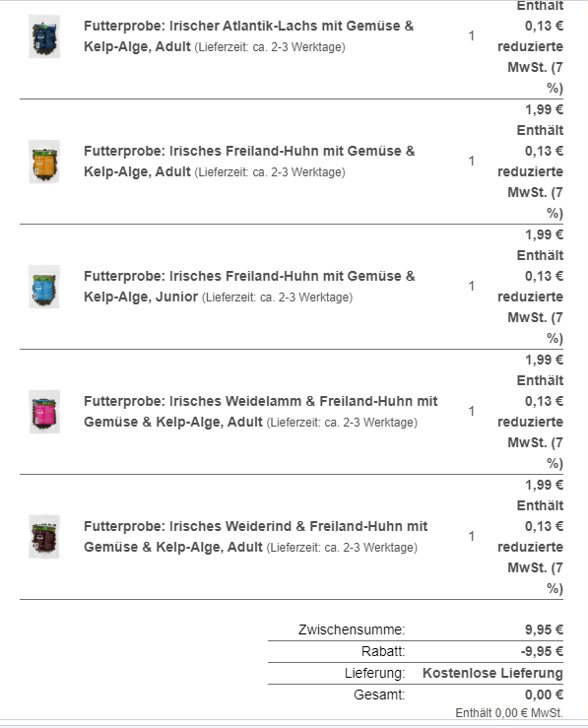
Task: Click Irisches Freiland-Huhn Adult product title
Action: click(250, 162)
